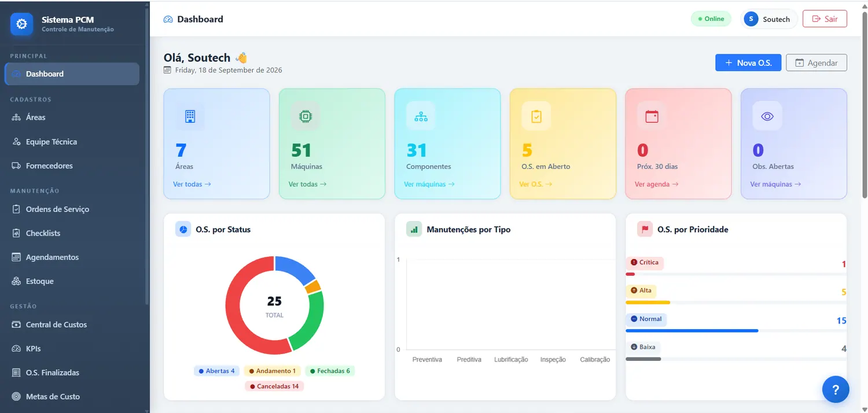The image size is (868, 413).
Task: Click the Nova O.S. button
Action: pyautogui.click(x=748, y=62)
